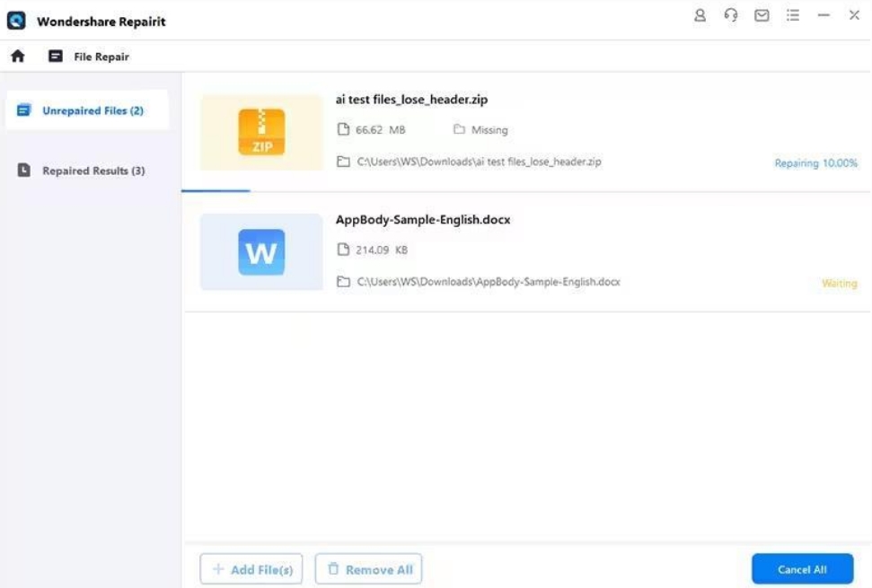Click the ZIP file thumbnail
Viewport: 872px width, 588px height.
261,132
